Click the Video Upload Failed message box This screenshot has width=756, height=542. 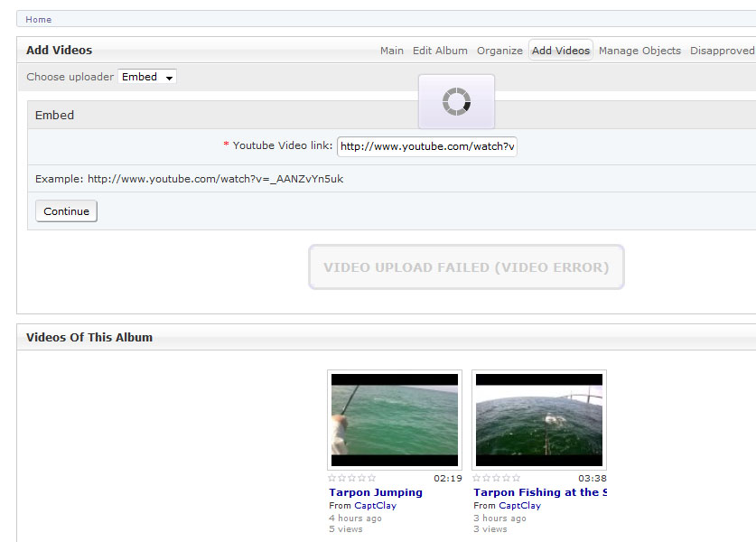click(466, 267)
